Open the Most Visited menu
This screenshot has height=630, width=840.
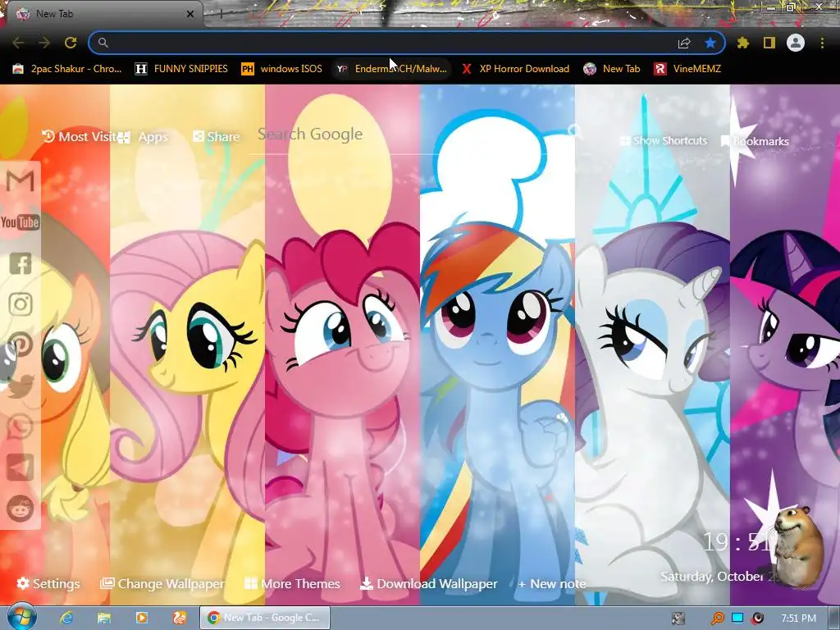pos(79,137)
